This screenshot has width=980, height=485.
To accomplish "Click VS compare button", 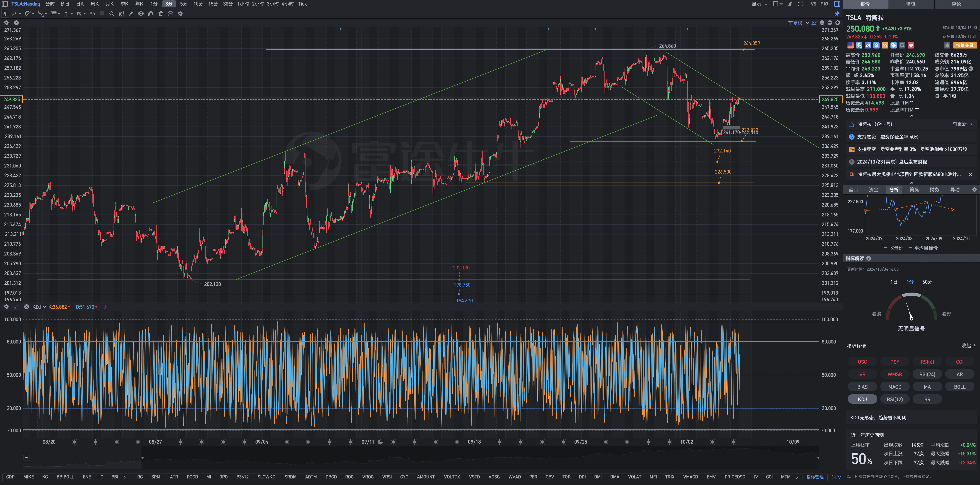I will (813, 4).
